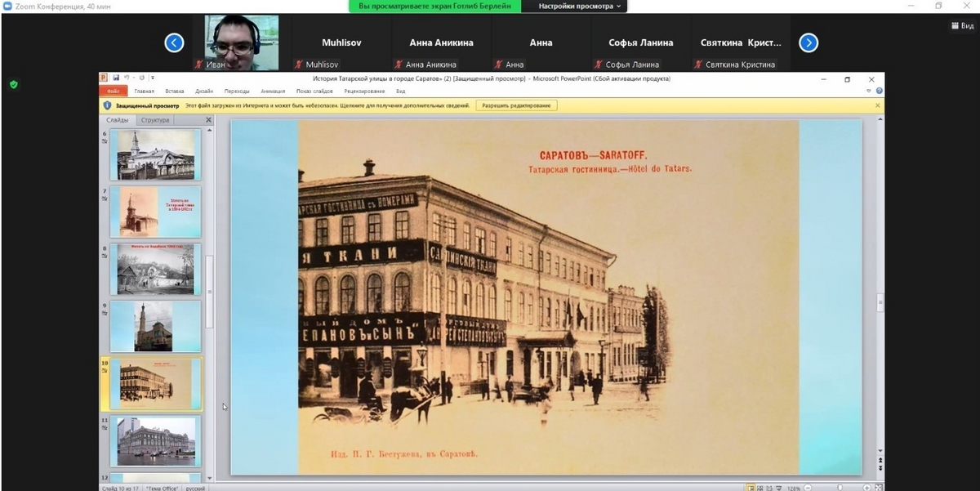
Task: Select slide 10 thumbnail
Action: [x=155, y=383]
